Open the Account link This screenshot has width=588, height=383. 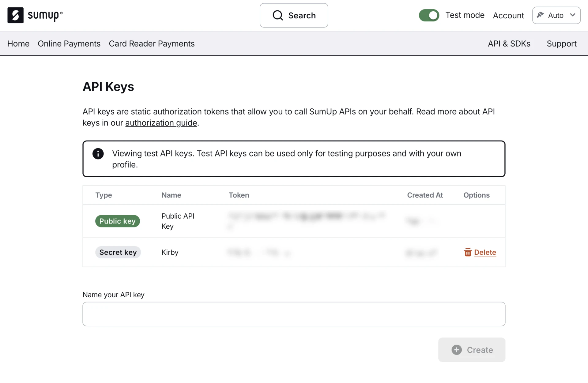point(508,15)
